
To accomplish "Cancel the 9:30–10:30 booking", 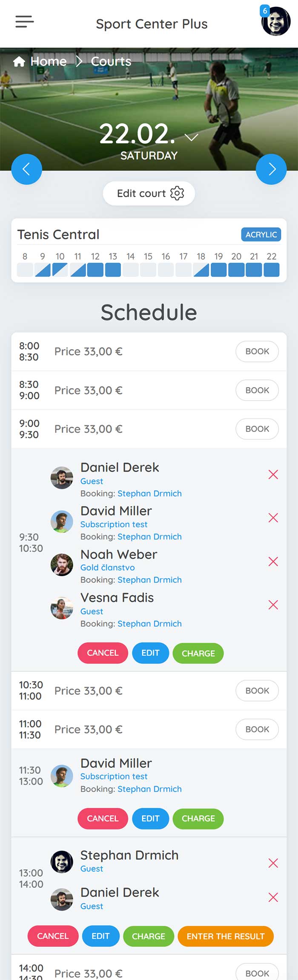I will pyautogui.click(x=103, y=653).
